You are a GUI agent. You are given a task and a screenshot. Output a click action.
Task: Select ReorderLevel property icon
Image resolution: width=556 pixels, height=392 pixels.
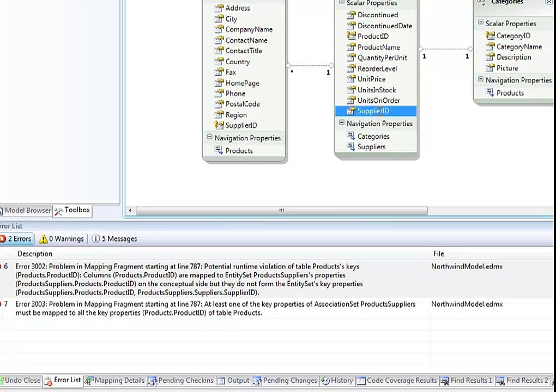351,69
